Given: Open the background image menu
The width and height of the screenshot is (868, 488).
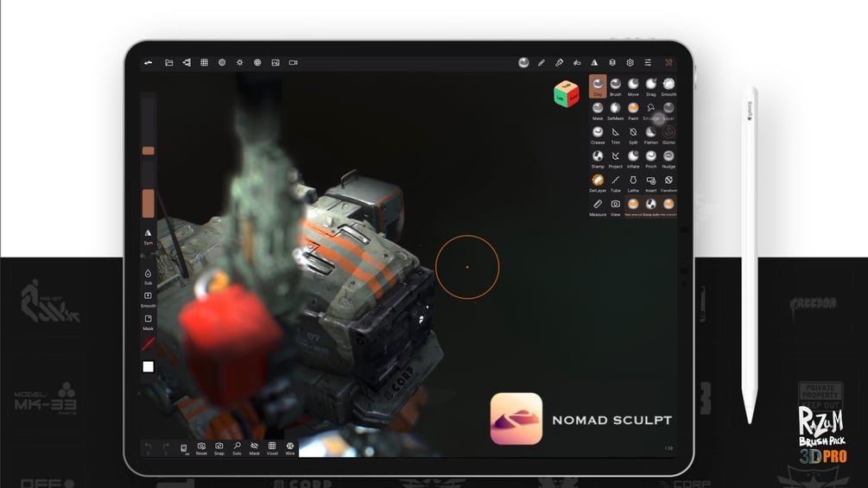Looking at the screenshot, I should 276,62.
